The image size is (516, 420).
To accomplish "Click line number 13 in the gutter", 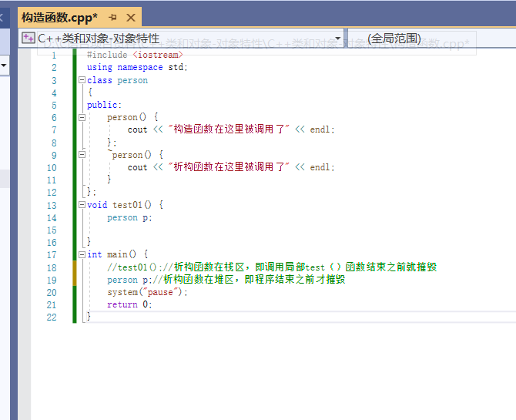I will click(x=52, y=206).
